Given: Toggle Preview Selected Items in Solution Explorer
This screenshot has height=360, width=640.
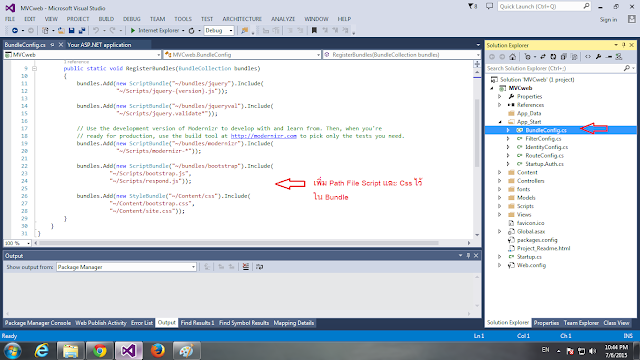Looking at the screenshot, I should 609,57.
